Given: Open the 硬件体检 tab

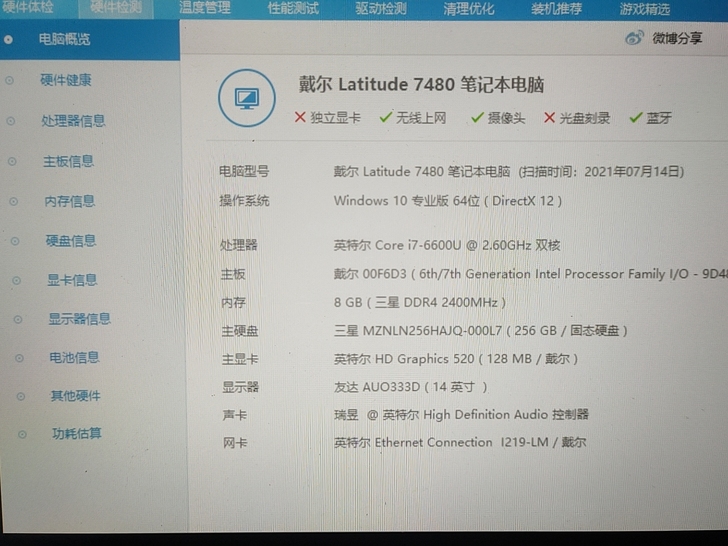Looking at the screenshot, I should [28, 7].
